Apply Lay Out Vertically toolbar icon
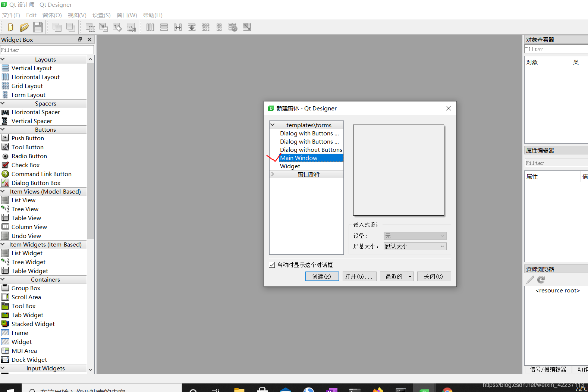 pyautogui.click(x=164, y=27)
